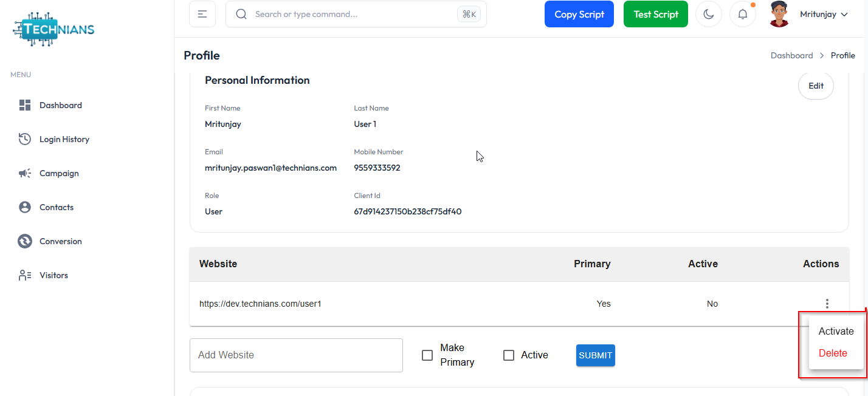This screenshot has height=396, width=868.
Task: Click the Conversion arrows icon
Action: click(x=25, y=241)
